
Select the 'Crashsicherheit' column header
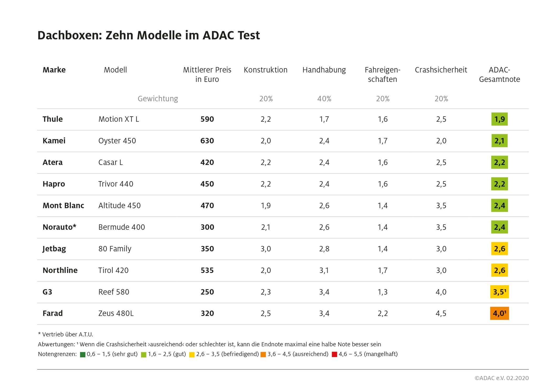point(441,70)
